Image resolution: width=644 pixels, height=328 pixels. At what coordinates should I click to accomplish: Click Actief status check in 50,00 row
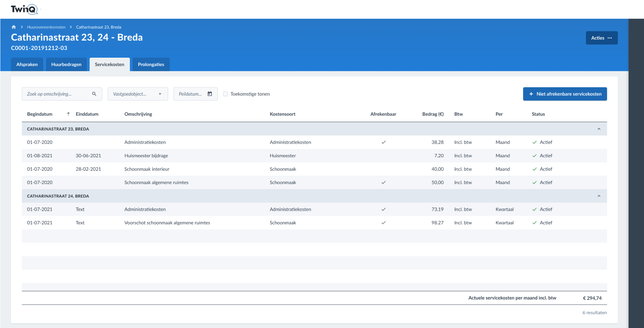point(534,182)
